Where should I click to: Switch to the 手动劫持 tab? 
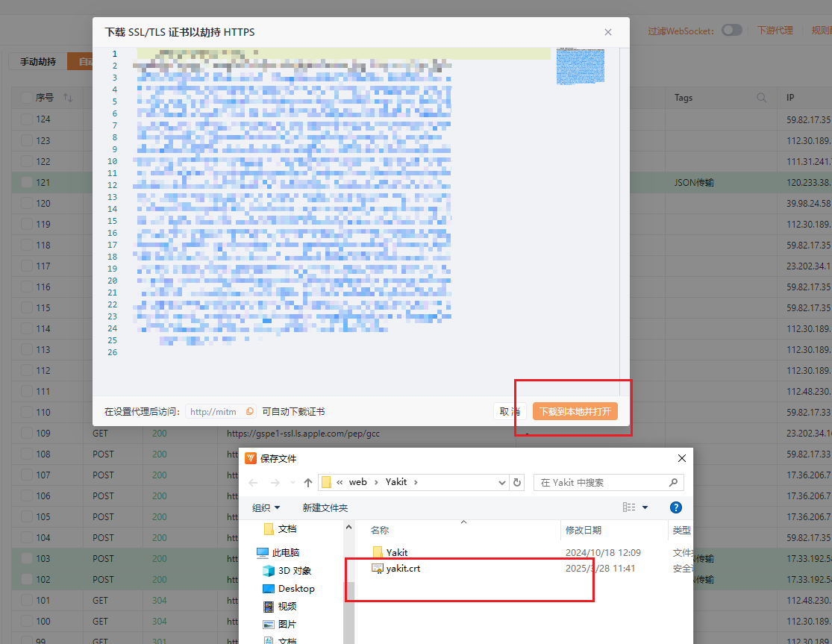[38, 61]
